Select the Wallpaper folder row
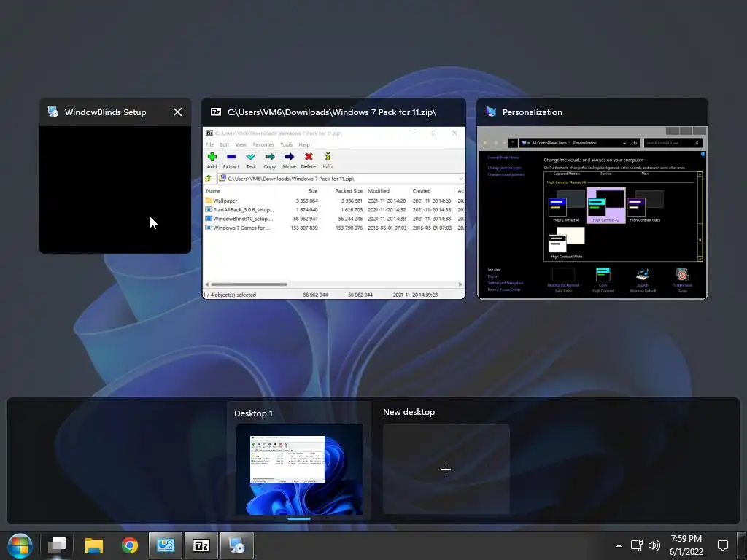 (x=334, y=201)
